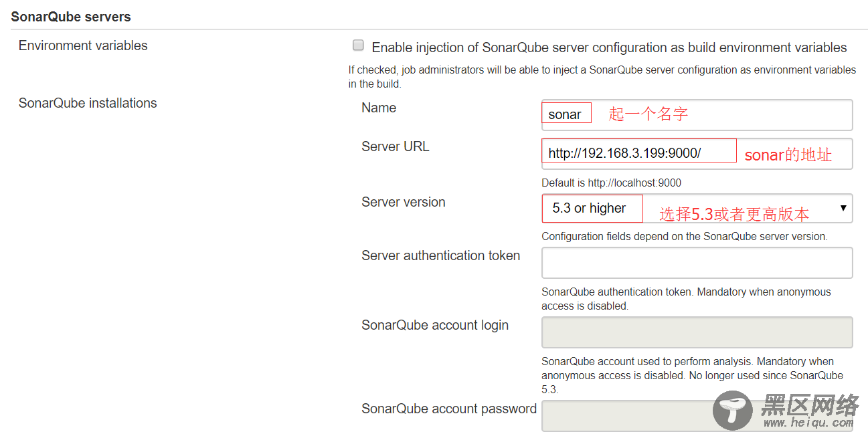Image resolution: width=868 pixels, height=434 pixels.
Task: Click the 'Server authentication token' label
Action: pos(441,255)
